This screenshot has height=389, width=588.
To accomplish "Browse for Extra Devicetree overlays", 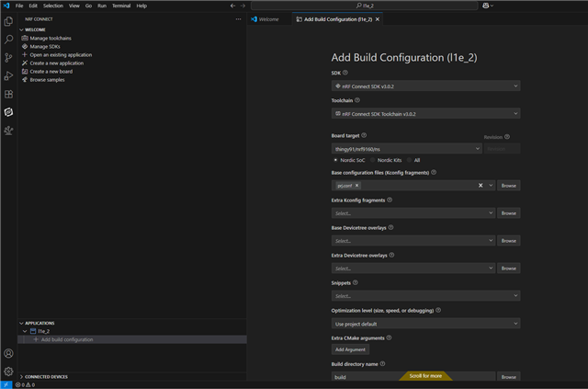I will click(508, 269).
